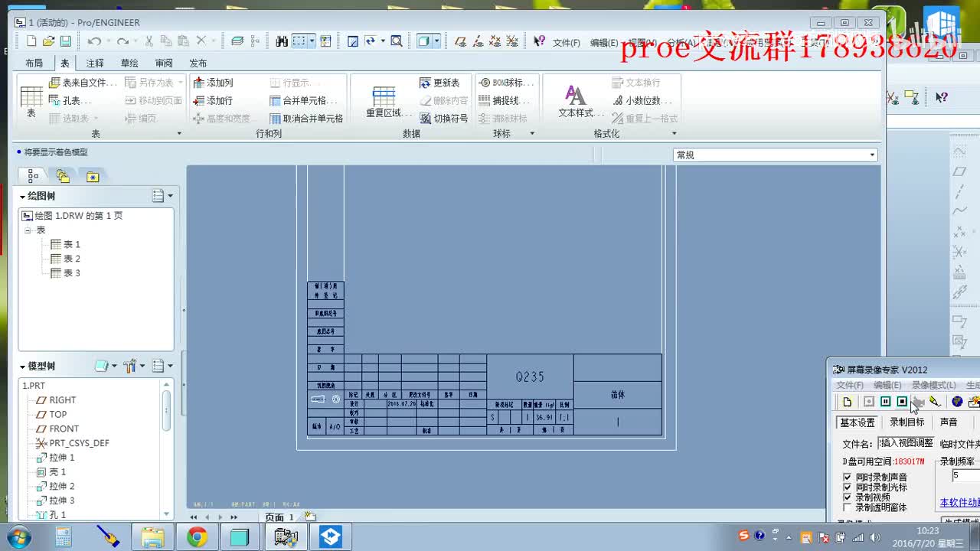Viewport: 980px width, 551px height.
Task: Expand the 球标 ribbon group options
Action: (x=531, y=134)
